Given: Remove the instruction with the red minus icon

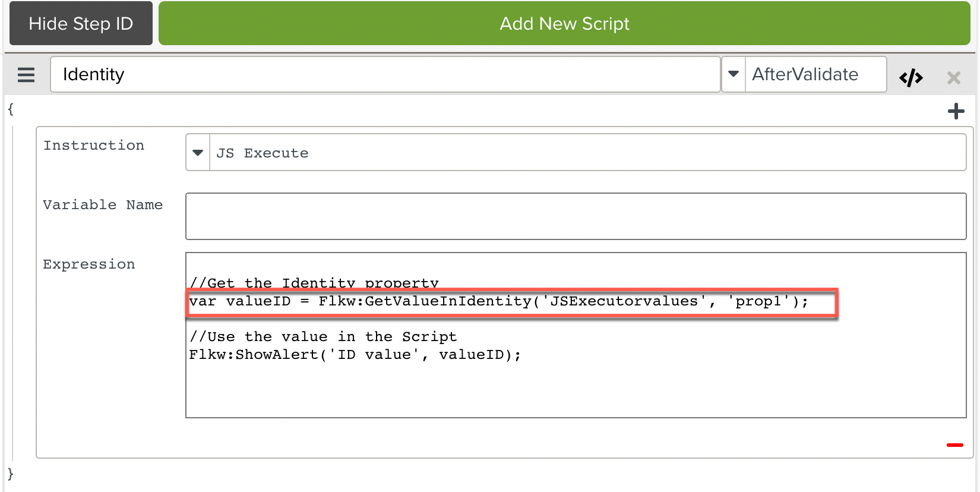Looking at the screenshot, I should pos(954,444).
